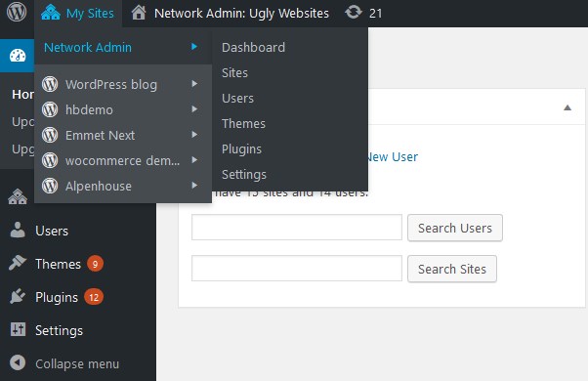Screen dimensions: 588x381
Task: Click the home icon beside Network Admin title
Action: pos(139,13)
